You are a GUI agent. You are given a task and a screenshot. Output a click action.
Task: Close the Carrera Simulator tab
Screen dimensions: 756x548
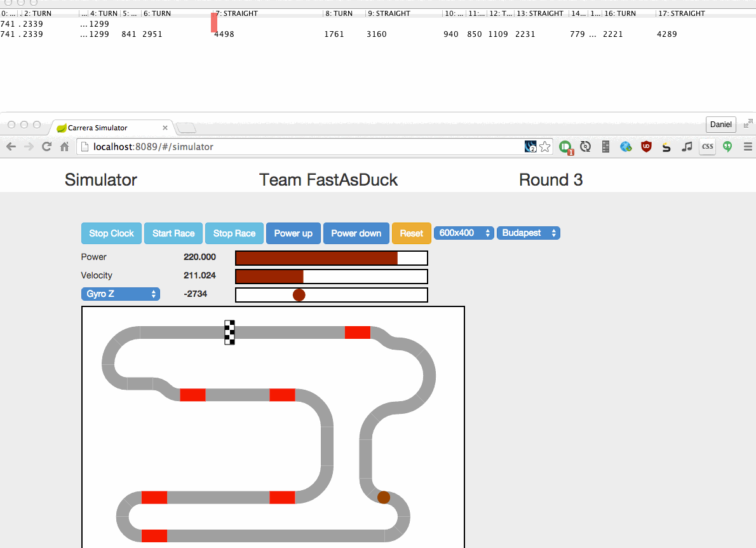coord(165,128)
